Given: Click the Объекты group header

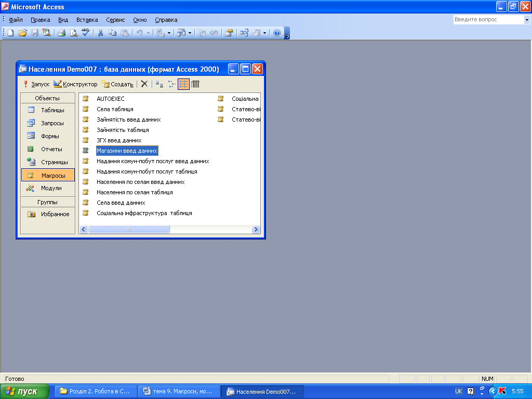Looking at the screenshot, I should (47, 98).
